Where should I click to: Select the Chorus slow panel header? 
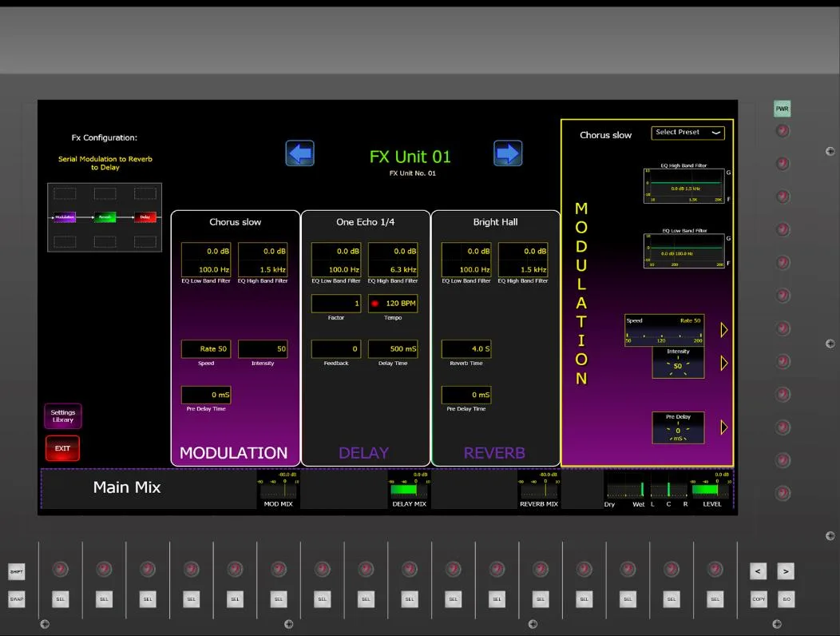click(236, 222)
